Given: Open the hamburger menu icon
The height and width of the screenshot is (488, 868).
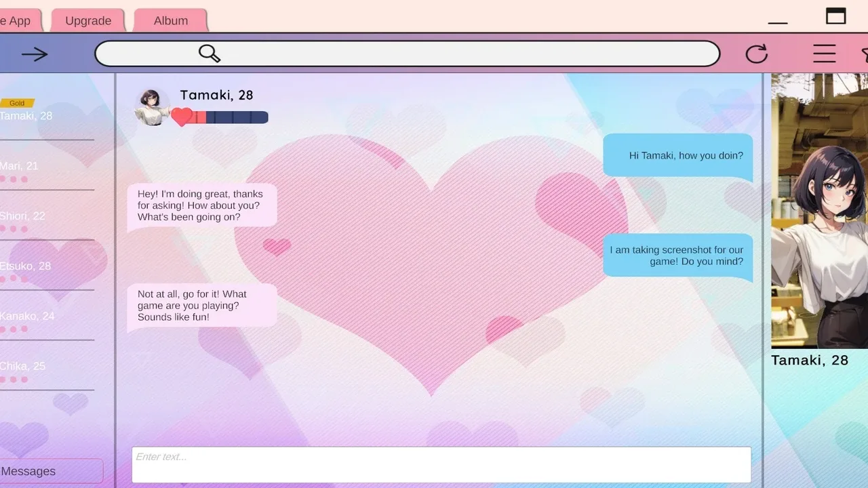Looking at the screenshot, I should pyautogui.click(x=824, y=54).
